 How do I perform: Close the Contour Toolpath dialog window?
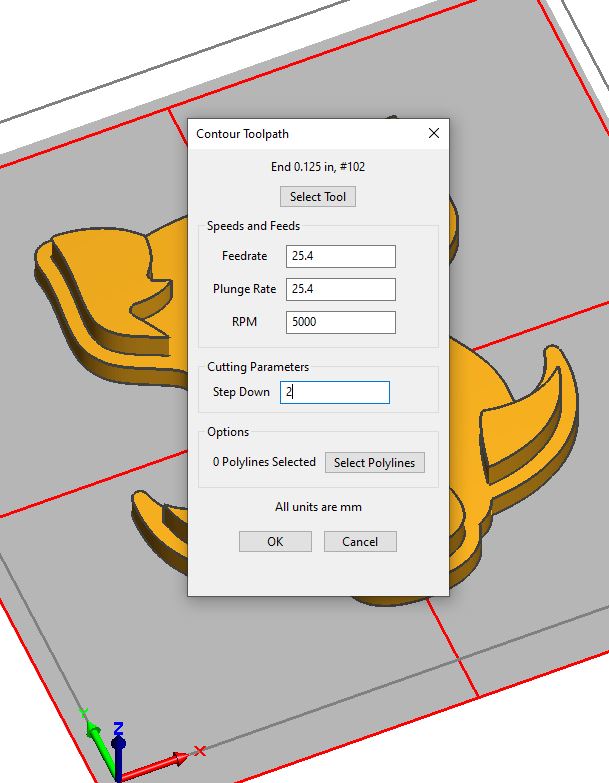pyautogui.click(x=434, y=133)
